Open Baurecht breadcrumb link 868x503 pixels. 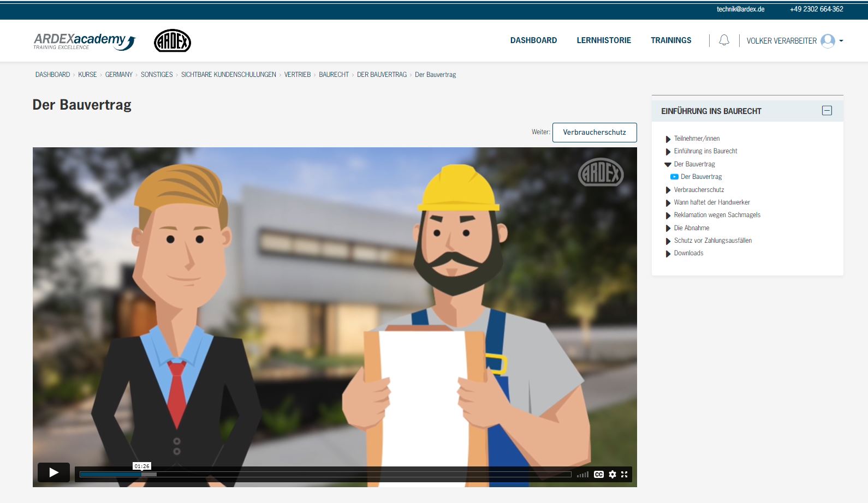[334, 75]
